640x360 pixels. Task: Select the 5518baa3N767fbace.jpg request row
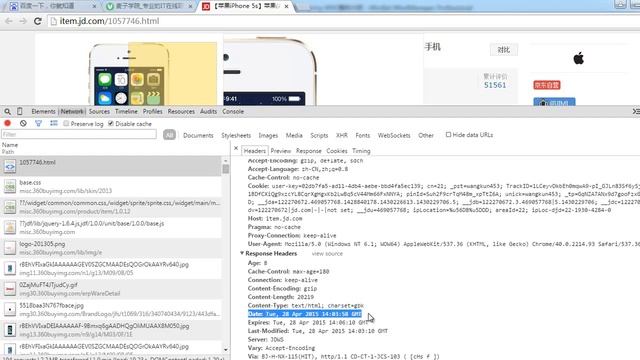point(111,309)
